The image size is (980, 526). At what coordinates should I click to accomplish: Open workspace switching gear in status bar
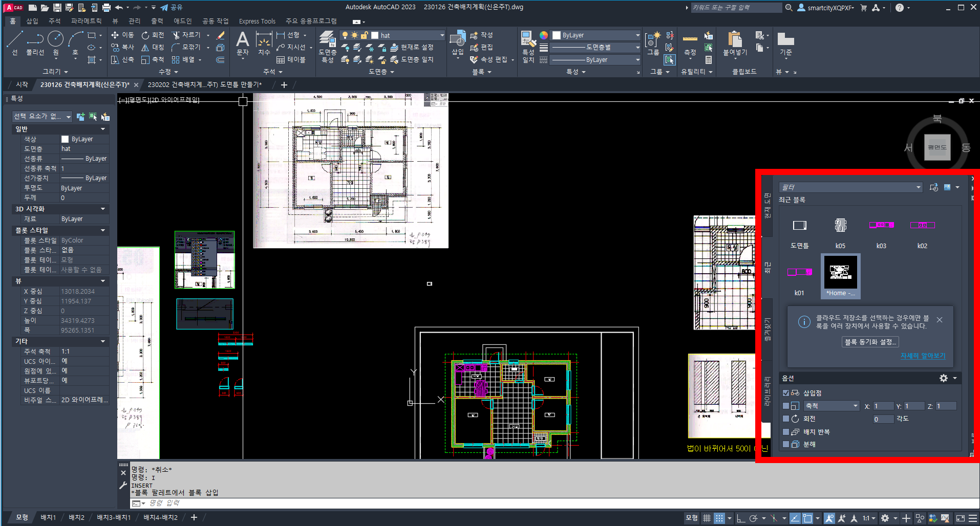(885, 518)
